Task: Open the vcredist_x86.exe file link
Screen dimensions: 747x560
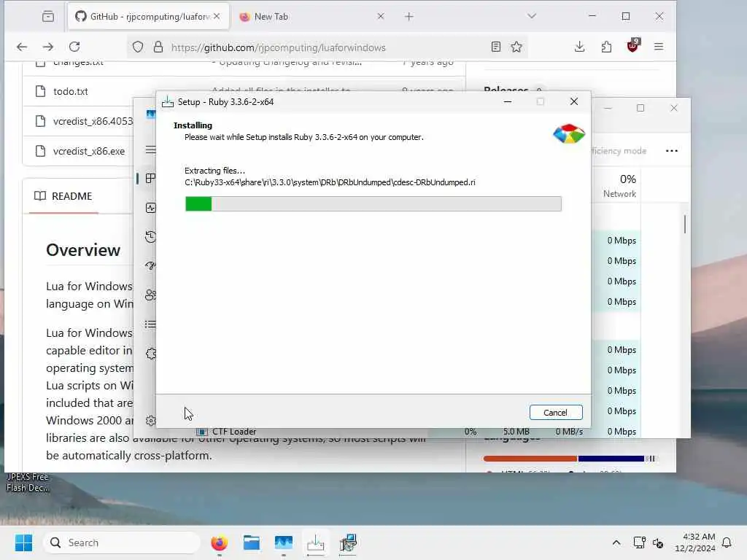Action: 88,152
